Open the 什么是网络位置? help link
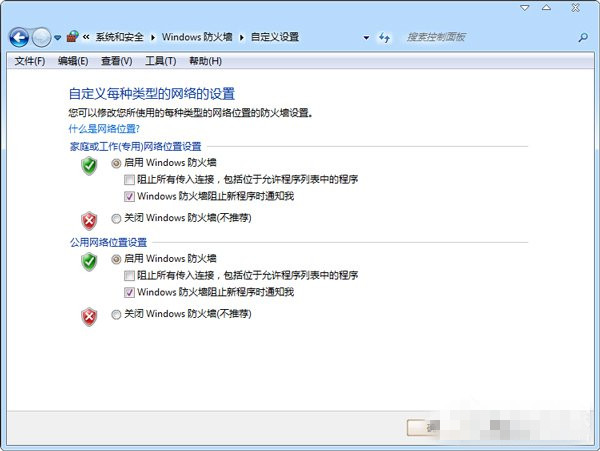The width and height of the screenshot is (600, 451). pyautogui.click(x=104, y=129)
